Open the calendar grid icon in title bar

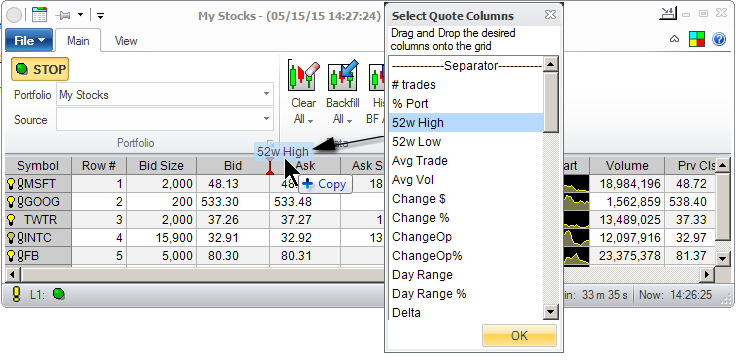tap(39, 15)
